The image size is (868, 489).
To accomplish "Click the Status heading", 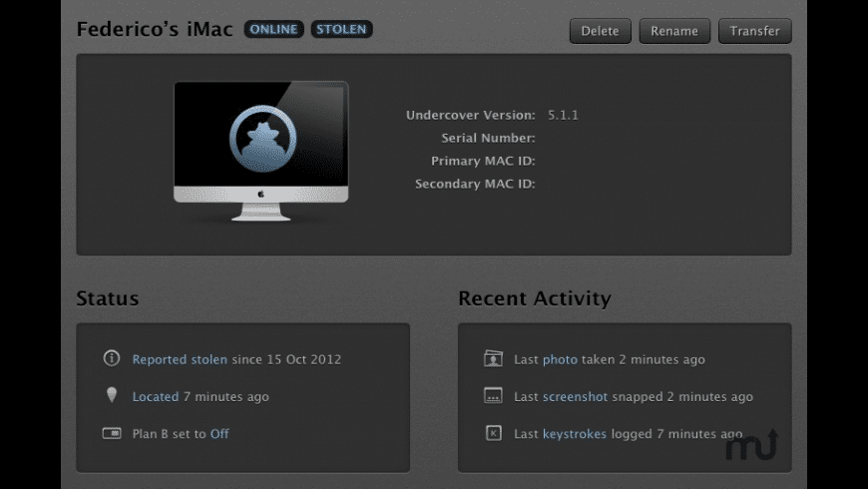I will point(108,298).
